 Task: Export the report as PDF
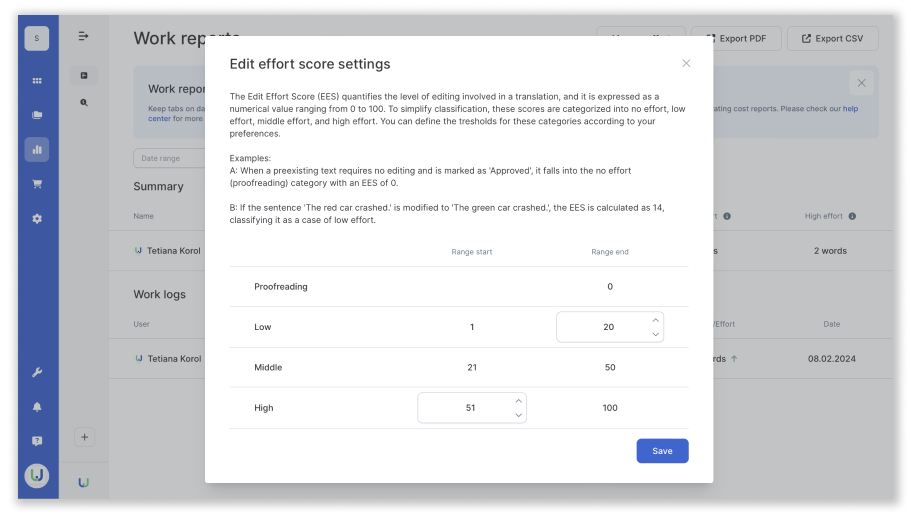pyautogui.click(x=736, y=38)
